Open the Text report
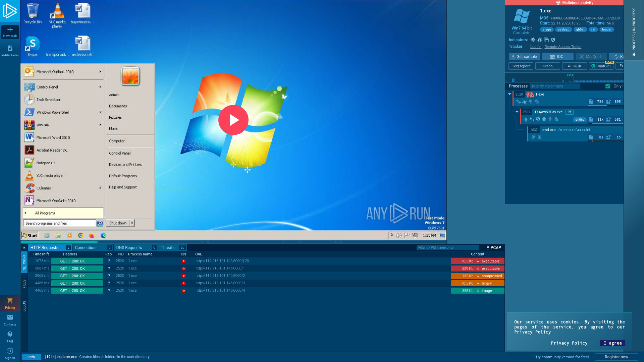Screen dimensions: 644x362 click(x=521, y=66)
